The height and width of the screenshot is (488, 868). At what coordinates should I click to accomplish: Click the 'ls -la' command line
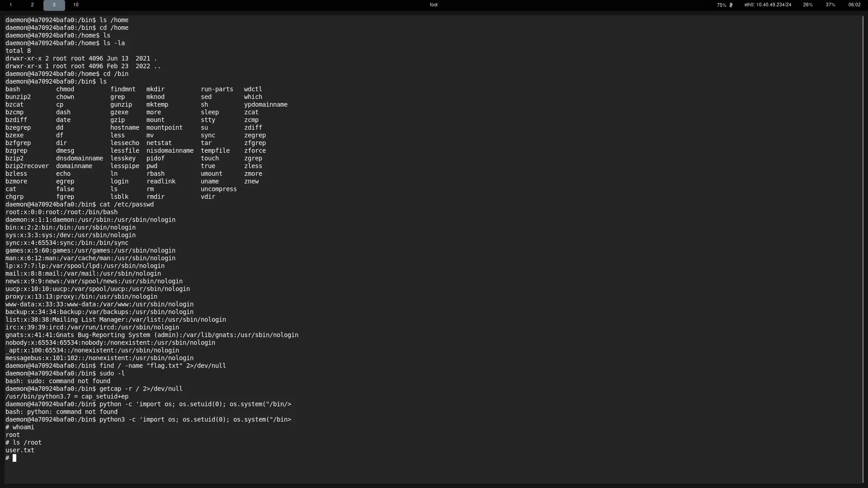click(x=65, y=43)
